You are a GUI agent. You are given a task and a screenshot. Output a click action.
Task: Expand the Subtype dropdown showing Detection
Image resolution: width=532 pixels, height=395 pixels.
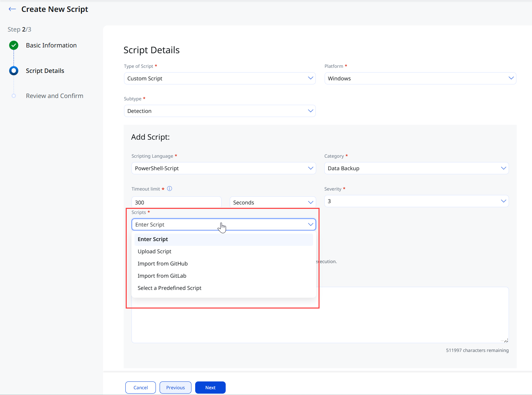click(220, 111)
